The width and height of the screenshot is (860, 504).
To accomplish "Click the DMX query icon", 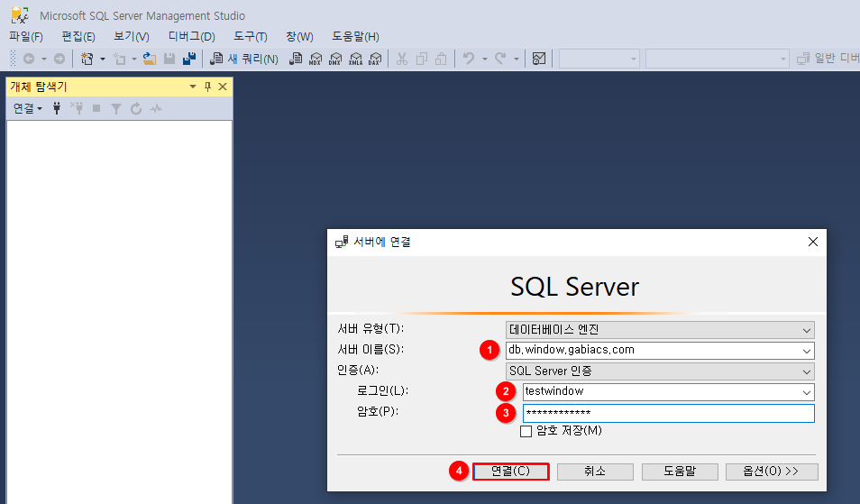I will (x=335, y=59).
